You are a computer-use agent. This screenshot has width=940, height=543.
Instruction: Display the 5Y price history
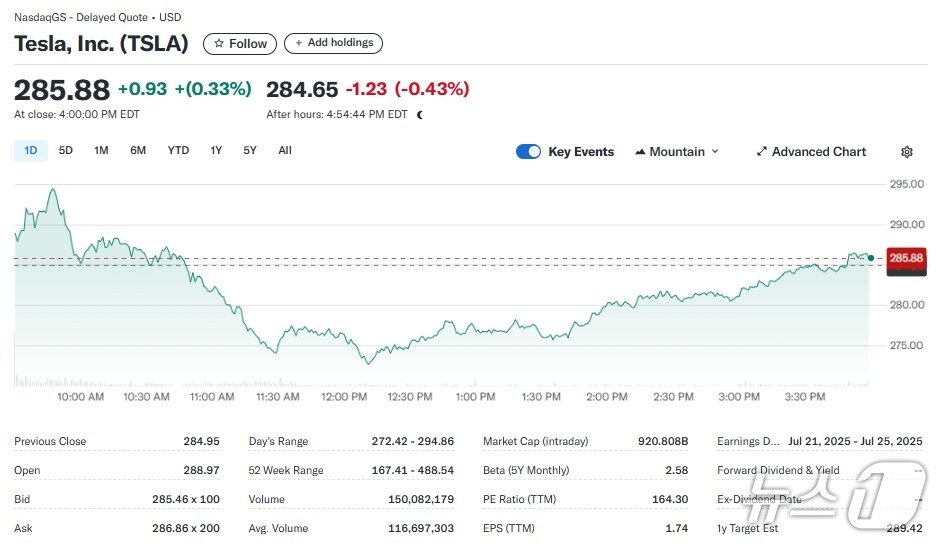point(250,151)
